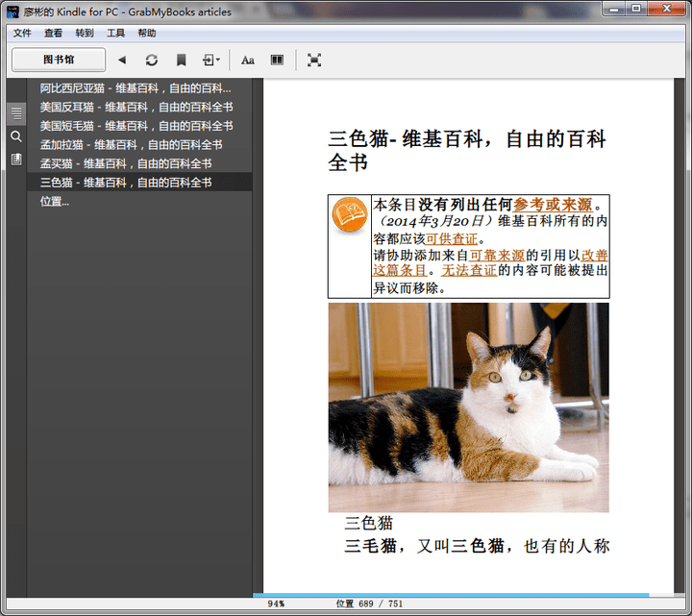Open the notebook icon in the sidebar
The width and height of the screenshot is (692, 616).
pos(16,159)
